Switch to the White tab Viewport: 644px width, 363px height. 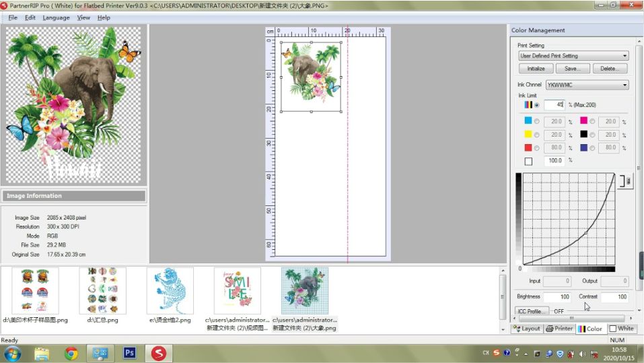click(621, 329)
